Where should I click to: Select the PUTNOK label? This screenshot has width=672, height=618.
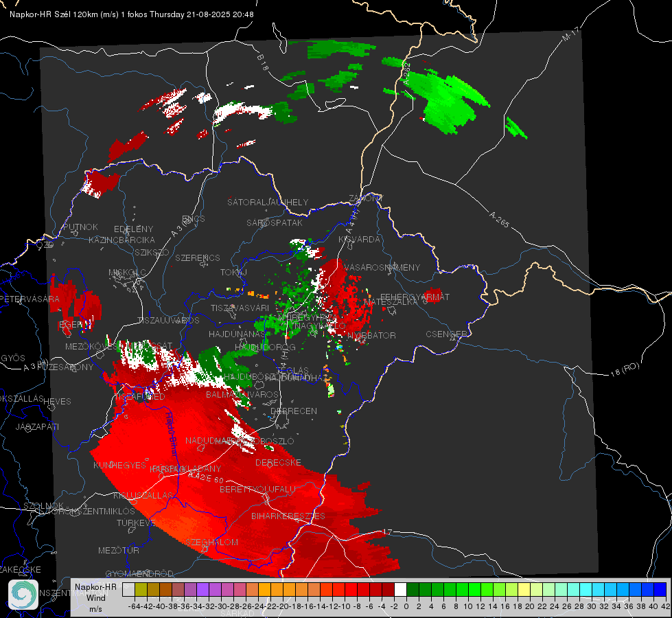click(x=80, y=227)
